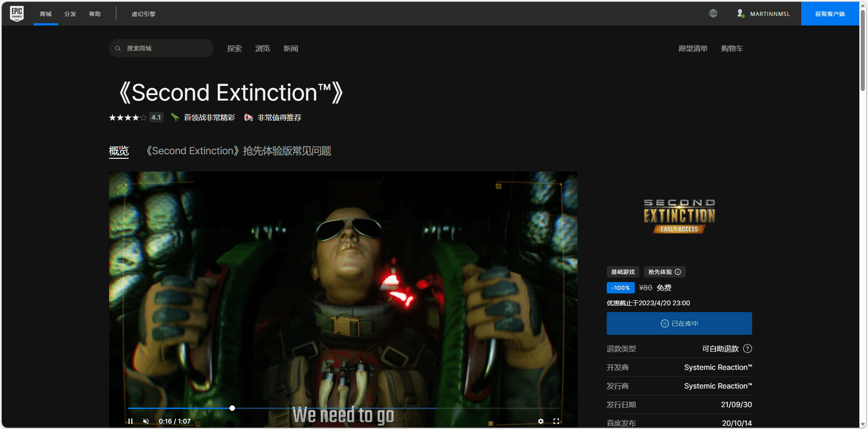The height and width of the screenshot is (429, 868).
Task: Click the highly recommended badge icon
Action: point(249,117)
